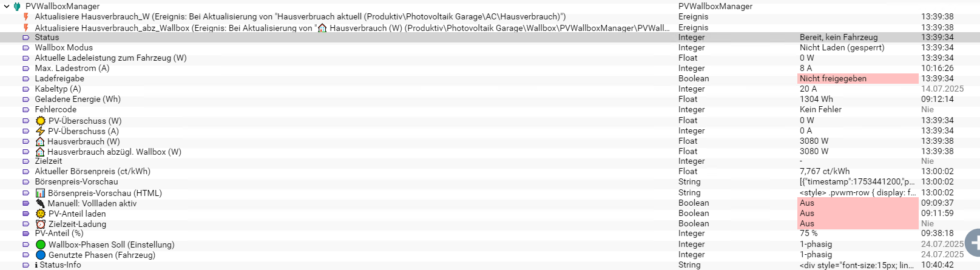980x270 pixels.
Task: Toggle the Zielzeit-Ladung 'Aus' value
Action: pyautogui.click(x=857, y=224)
